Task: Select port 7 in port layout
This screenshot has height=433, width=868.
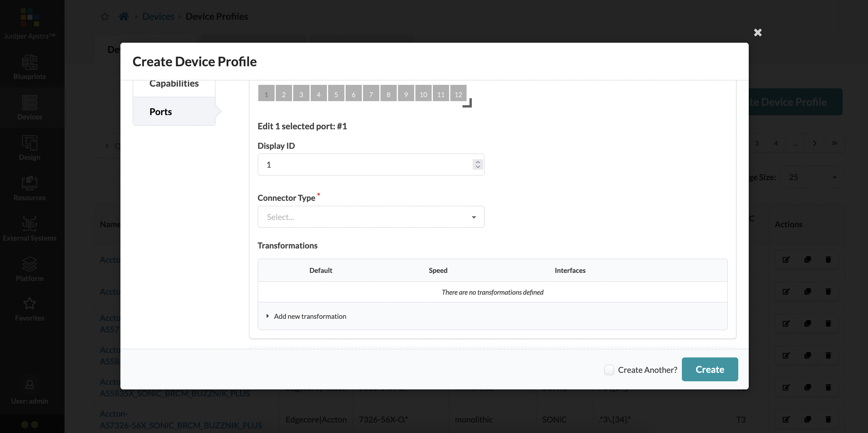Action: [x=371, y=93]
